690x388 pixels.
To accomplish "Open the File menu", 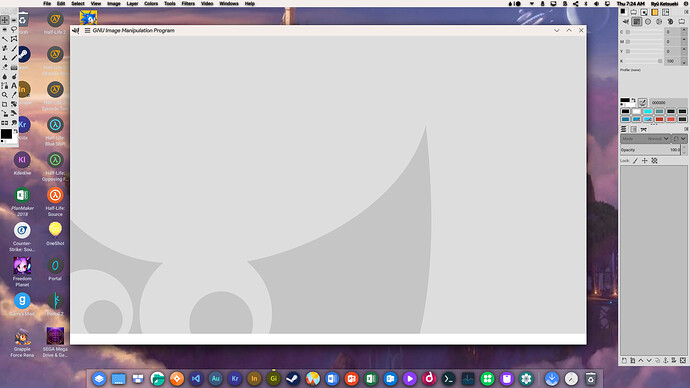I will [x=47, y=4].
